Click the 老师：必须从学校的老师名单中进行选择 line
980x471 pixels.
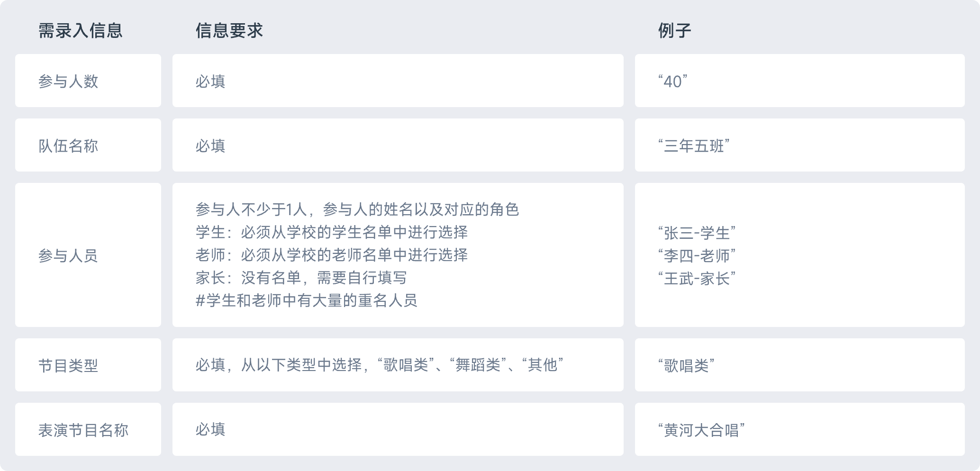pos(332,255)
